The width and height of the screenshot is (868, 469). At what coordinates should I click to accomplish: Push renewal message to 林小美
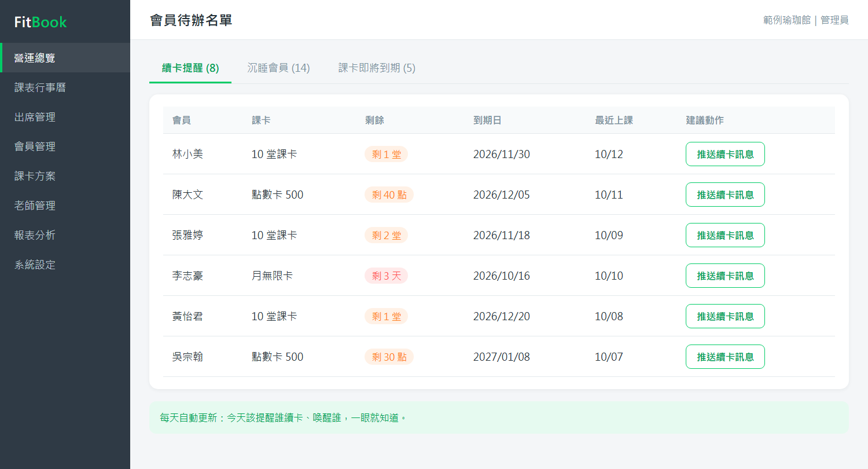(x=725, y=154)
